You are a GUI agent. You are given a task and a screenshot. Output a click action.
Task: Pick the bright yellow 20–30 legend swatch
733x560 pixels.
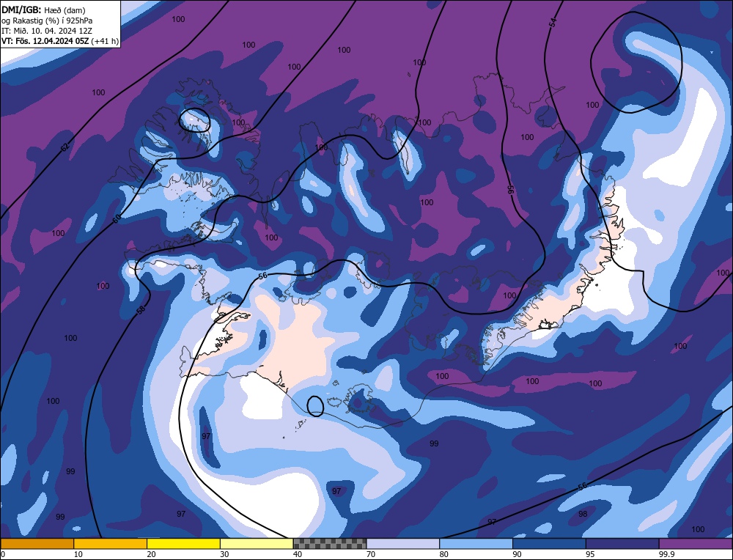click(x=183, y=543)
